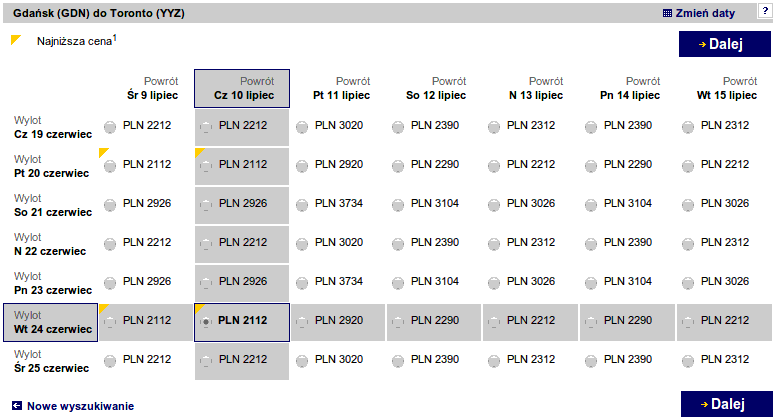Image resolution: width=777 pixels, height=420 pixels.
Task: Select fare Cz 19 czerwiec / Pt 11 lipiec
Action: coord(302,127)
